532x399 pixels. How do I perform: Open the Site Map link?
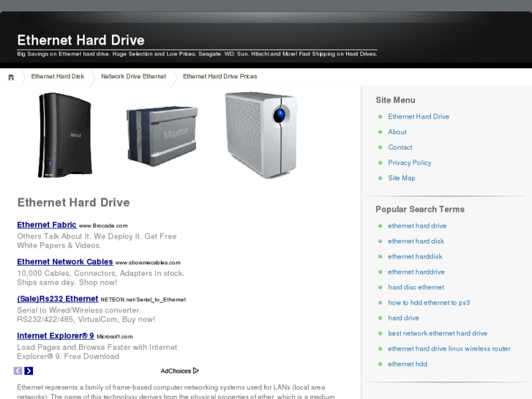click(401, 178)
